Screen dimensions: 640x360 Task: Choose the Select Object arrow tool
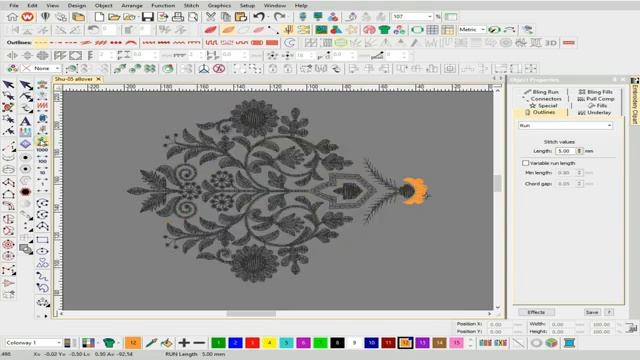pyautogui.click(x=8, y=85)
